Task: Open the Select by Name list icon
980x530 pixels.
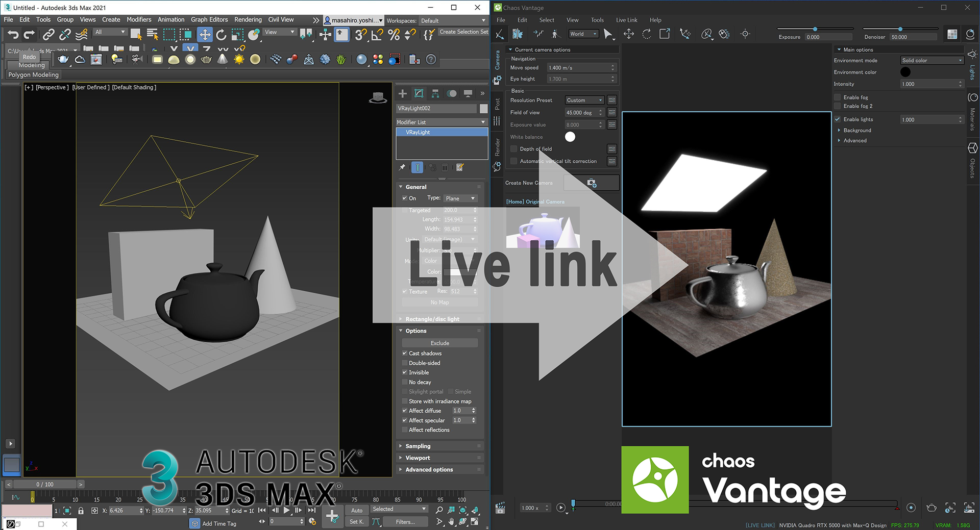Action: pos(153,35)
